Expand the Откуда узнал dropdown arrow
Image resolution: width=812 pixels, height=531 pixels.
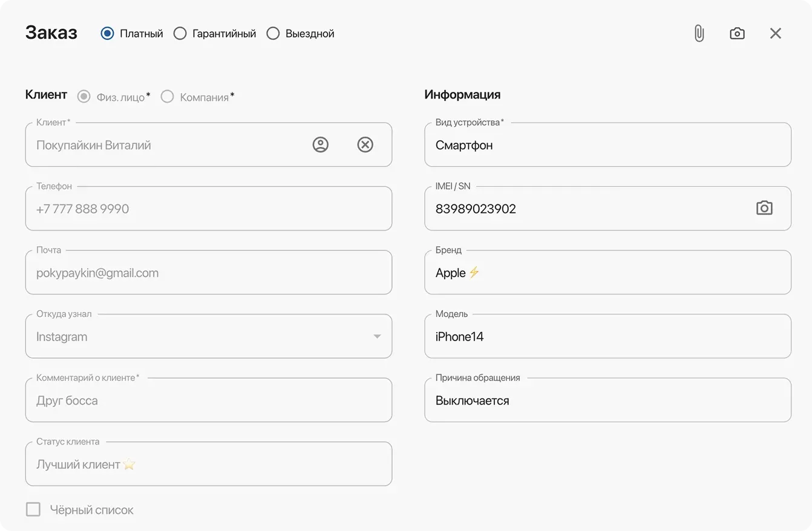pyautogui.click(x=377, y=336)
